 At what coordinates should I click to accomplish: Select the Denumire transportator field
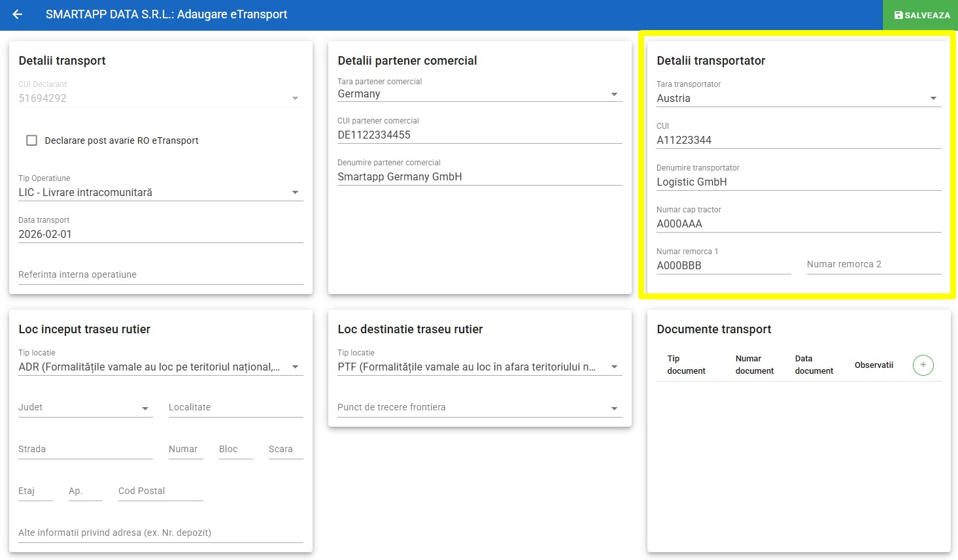(798, 182)
